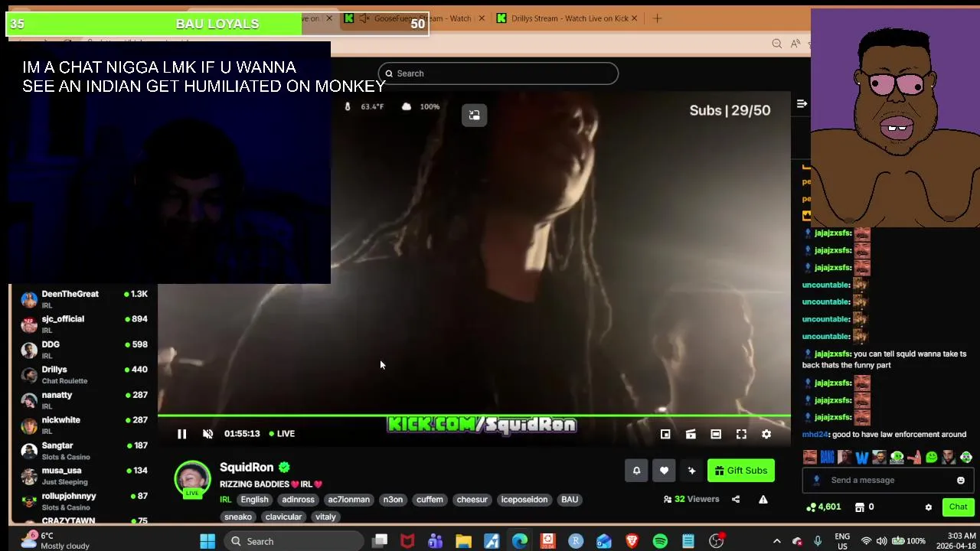Screen dimensions: 980x551
Task: Click the iceposeidon tag
Action: 524,500
